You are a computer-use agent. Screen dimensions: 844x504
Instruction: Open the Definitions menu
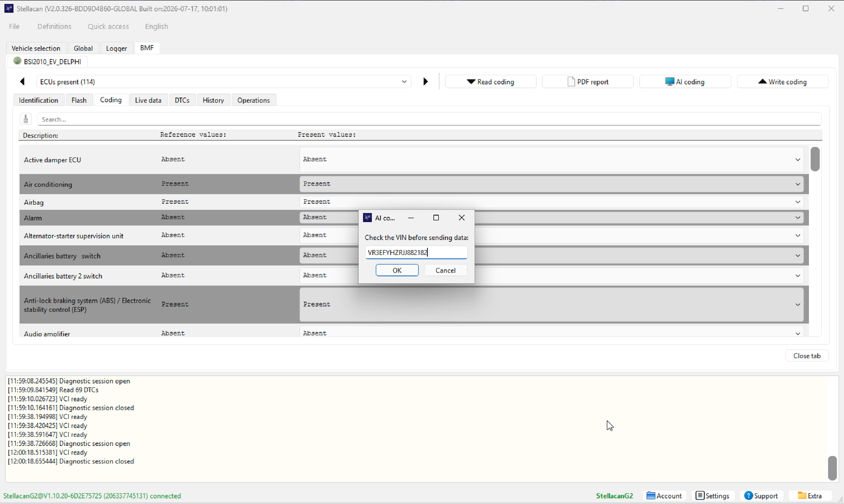(x=54, y=26)
